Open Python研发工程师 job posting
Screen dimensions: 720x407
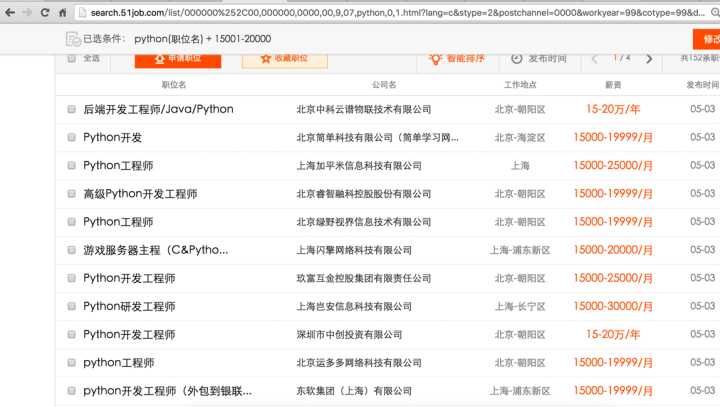point(129,306)
